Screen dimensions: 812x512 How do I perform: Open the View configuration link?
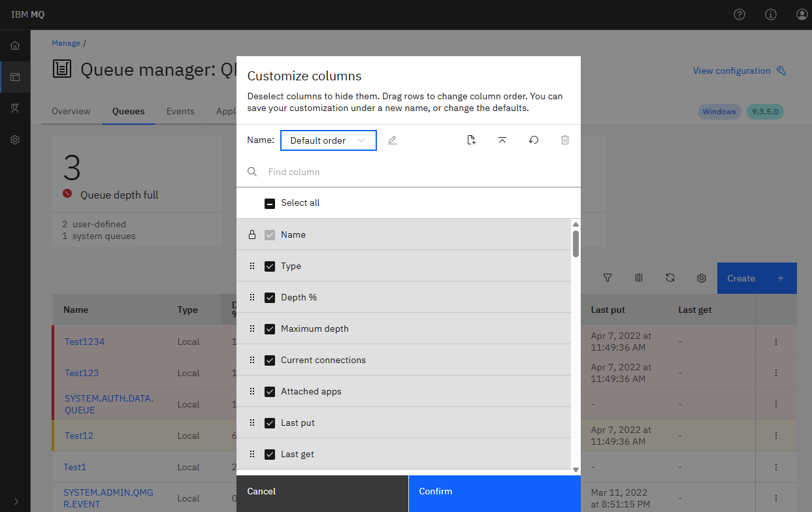tap(739, 71)
